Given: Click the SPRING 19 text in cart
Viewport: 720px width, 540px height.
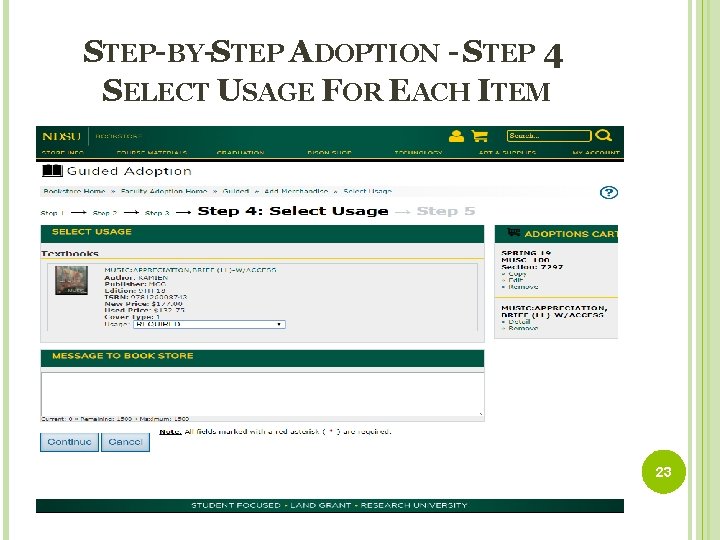Looking at the screenshot, I should pyautogui.click(x=526, y=253).
